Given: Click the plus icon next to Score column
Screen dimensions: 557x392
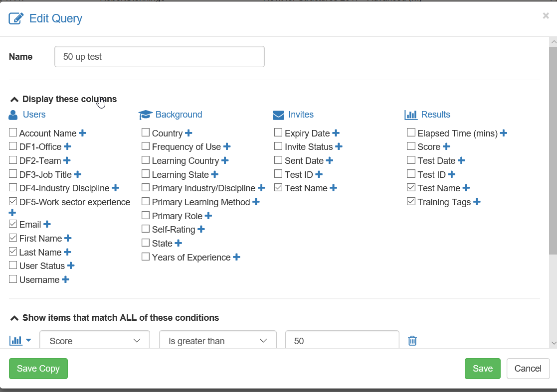Looking at the screenshot, I should click(x=446, y=146).
